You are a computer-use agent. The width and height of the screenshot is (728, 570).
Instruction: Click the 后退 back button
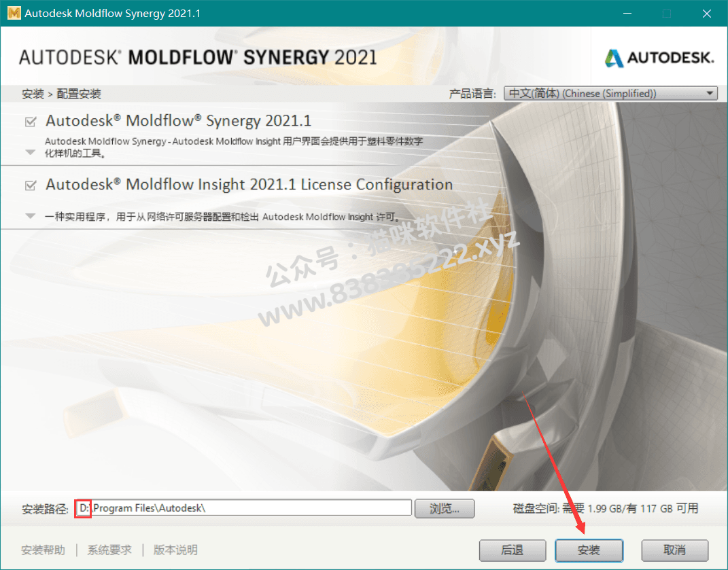[513, 550]
